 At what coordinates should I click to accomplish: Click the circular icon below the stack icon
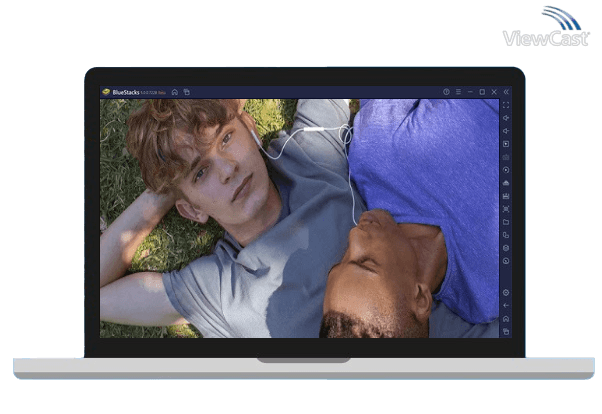click(506, 261)
